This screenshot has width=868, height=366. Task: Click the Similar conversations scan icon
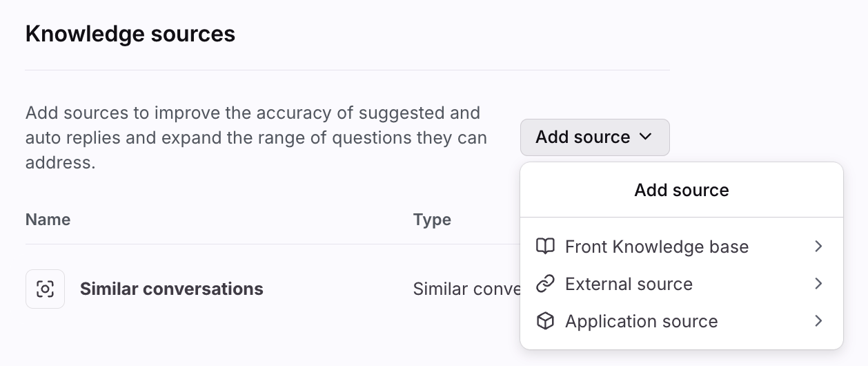[x=45, y=289]
